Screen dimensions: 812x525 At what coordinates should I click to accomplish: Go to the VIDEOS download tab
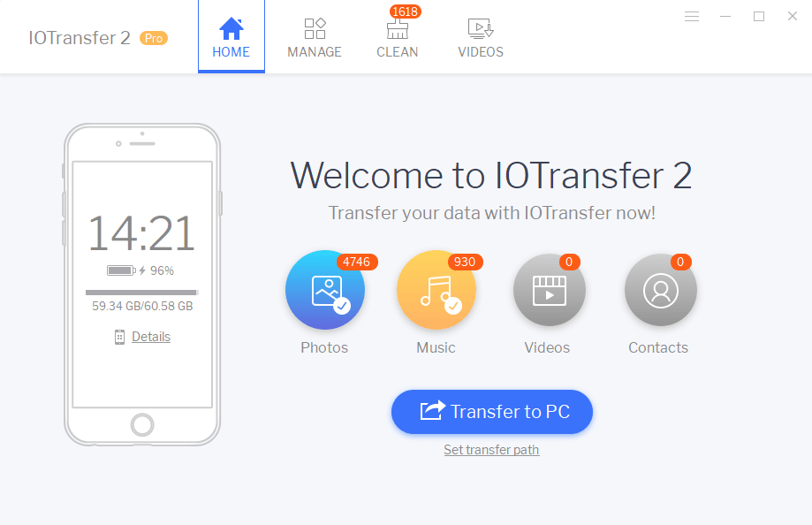click(481, 37)
